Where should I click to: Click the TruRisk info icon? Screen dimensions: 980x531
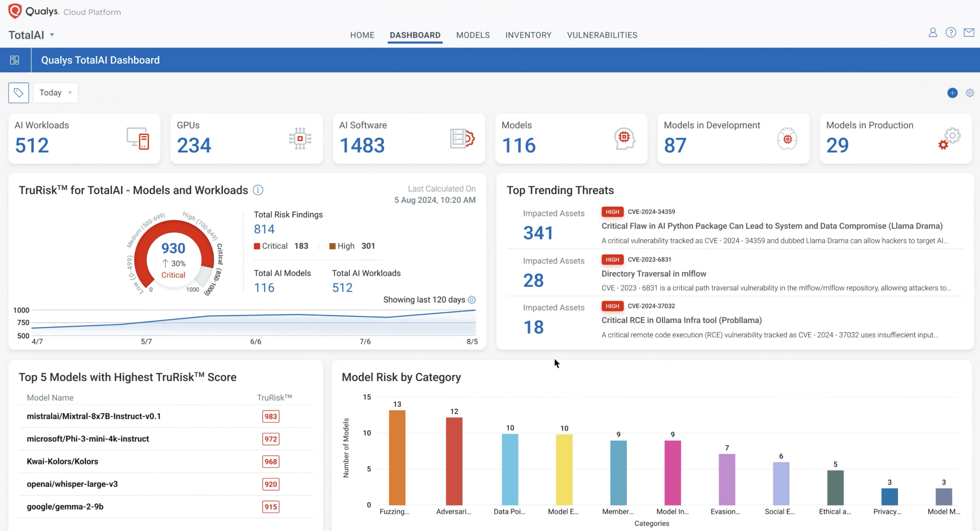click(258, 190)
